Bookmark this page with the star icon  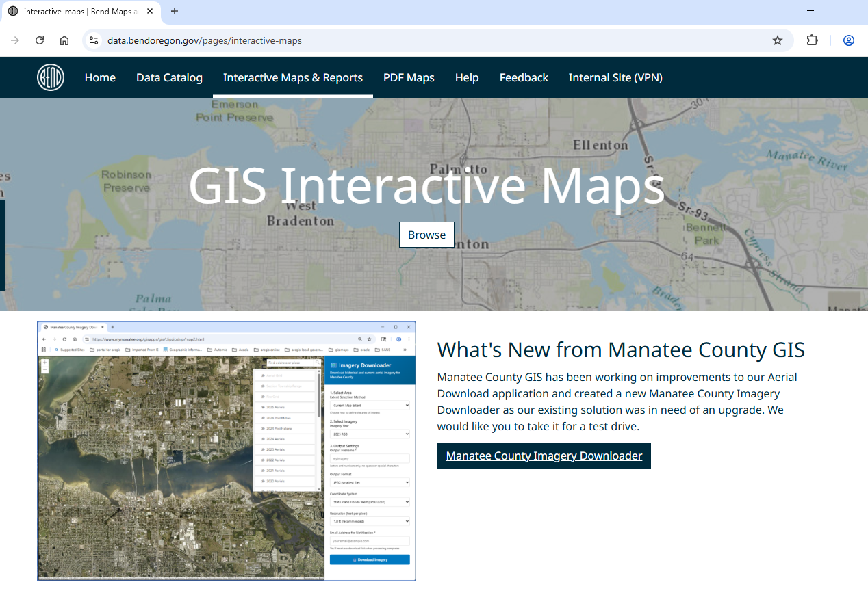tap(778, 40)
